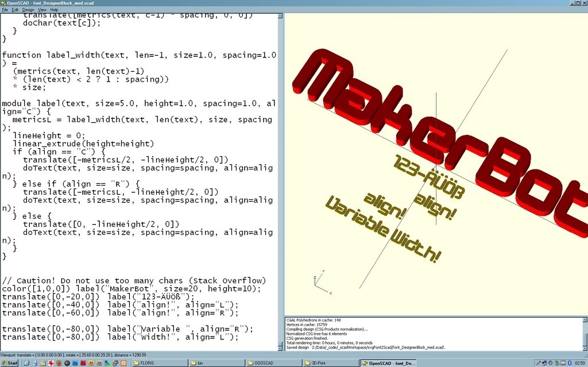The height and width of the screenshot is (367, 588).
Task: Launch Firefox from quick launch bar
Action: (x=59, y=363)
